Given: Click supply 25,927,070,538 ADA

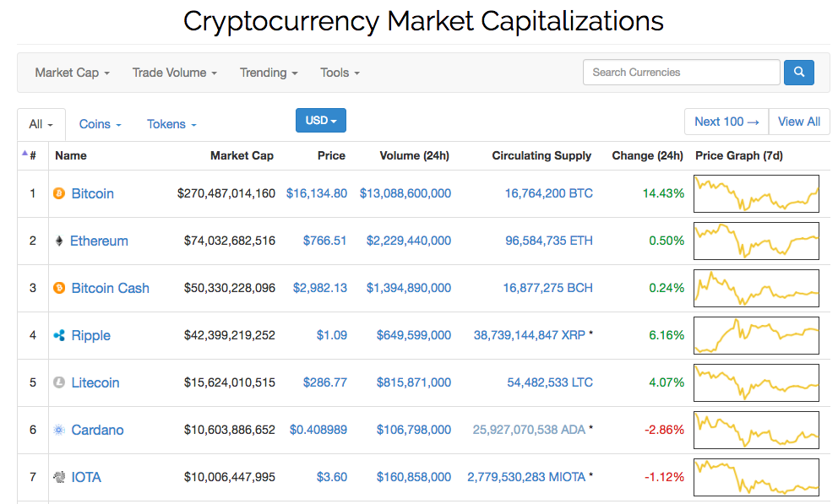Looking at the screenshot, I should pos(529,430).
